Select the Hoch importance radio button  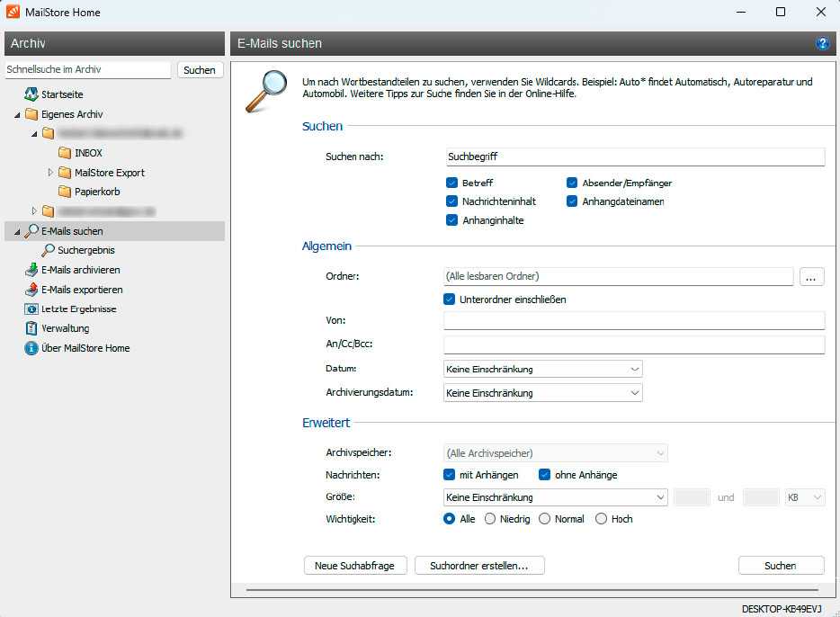[x=601, y=519]
